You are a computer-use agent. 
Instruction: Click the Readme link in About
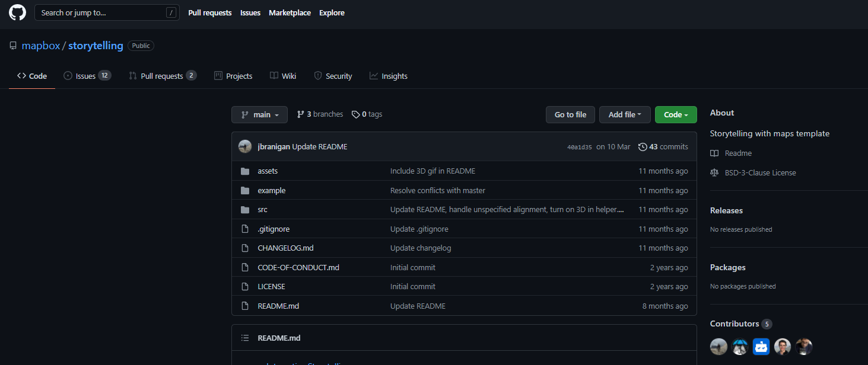pos(738,153)
